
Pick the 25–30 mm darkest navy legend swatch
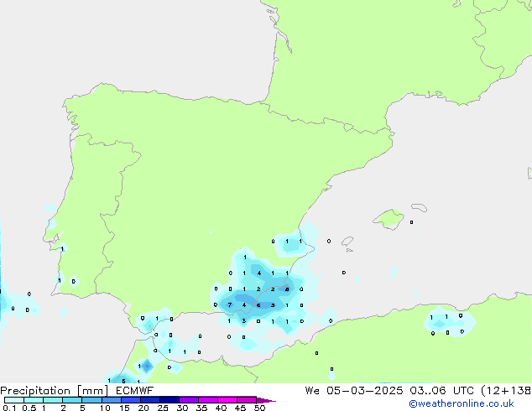[x=170, y=400]
